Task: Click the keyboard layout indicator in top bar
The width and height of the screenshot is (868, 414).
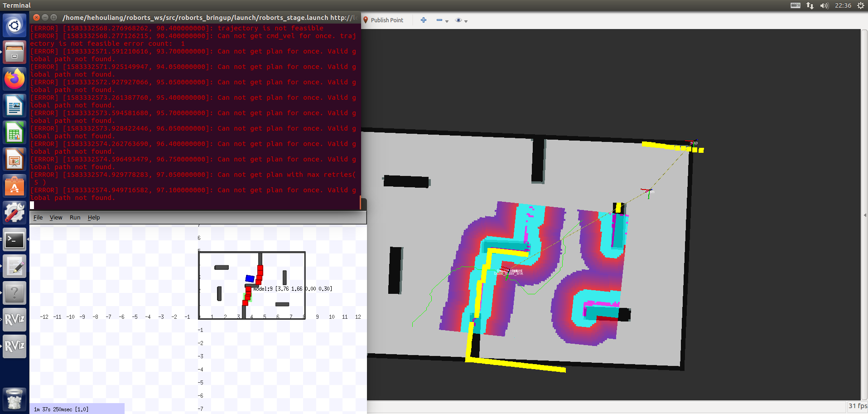Action: [796, 5]
